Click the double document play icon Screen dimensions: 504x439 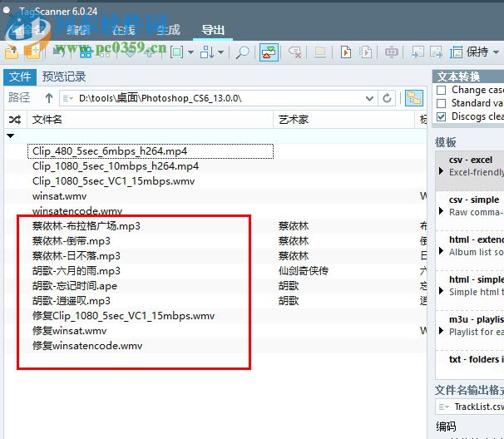point(365,52)
